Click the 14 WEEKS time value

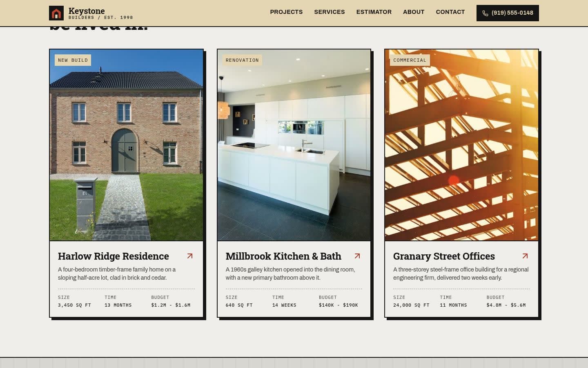pos(284,305)
